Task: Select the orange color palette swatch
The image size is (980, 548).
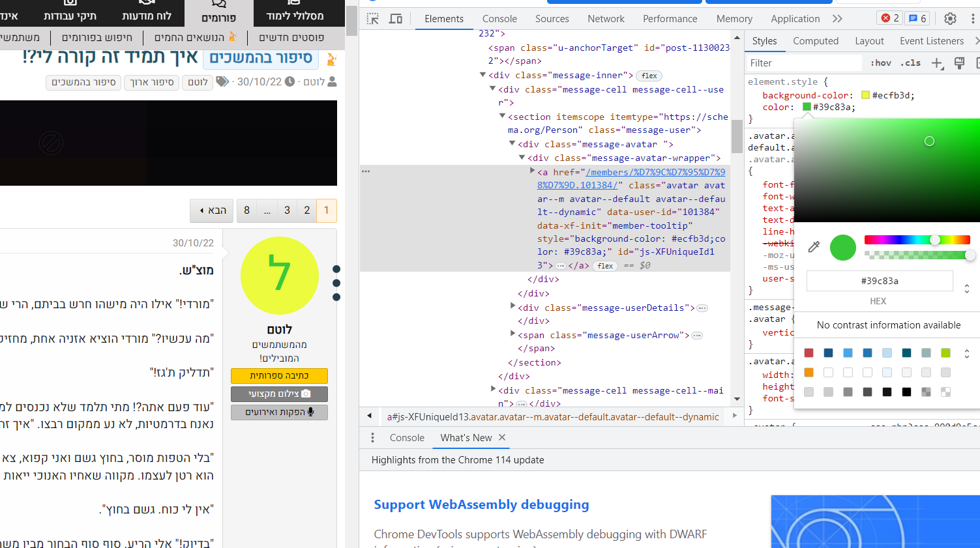Action: pos(809,373)
